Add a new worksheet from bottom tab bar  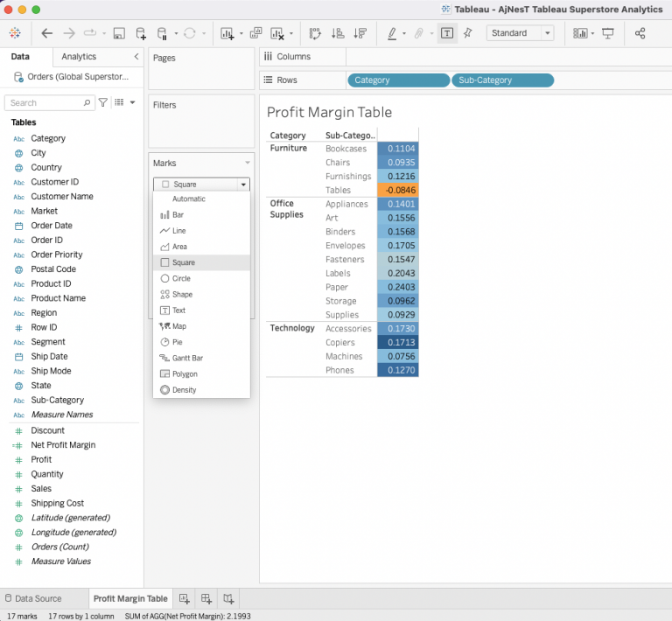click(185, 598)
